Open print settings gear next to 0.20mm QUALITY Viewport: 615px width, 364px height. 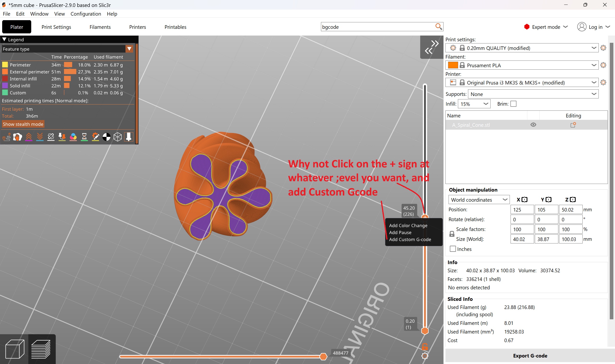[x=603, y=48]
